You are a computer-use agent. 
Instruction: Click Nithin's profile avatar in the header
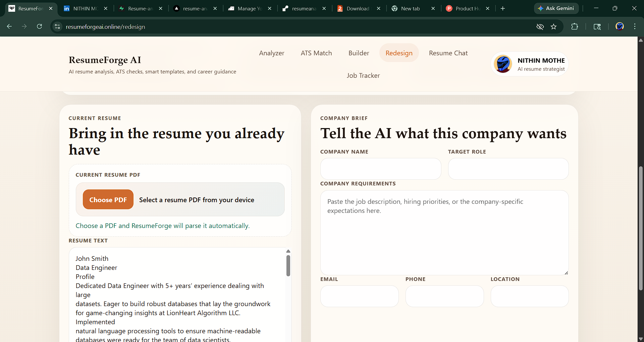pyautogui.click(x=503, y=64)
